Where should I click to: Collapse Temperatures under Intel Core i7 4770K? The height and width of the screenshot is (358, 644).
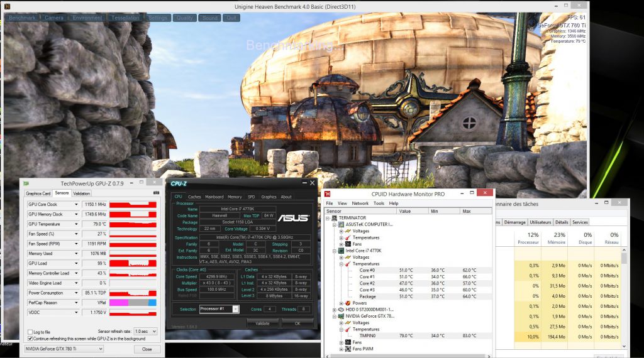pos(341,264)
